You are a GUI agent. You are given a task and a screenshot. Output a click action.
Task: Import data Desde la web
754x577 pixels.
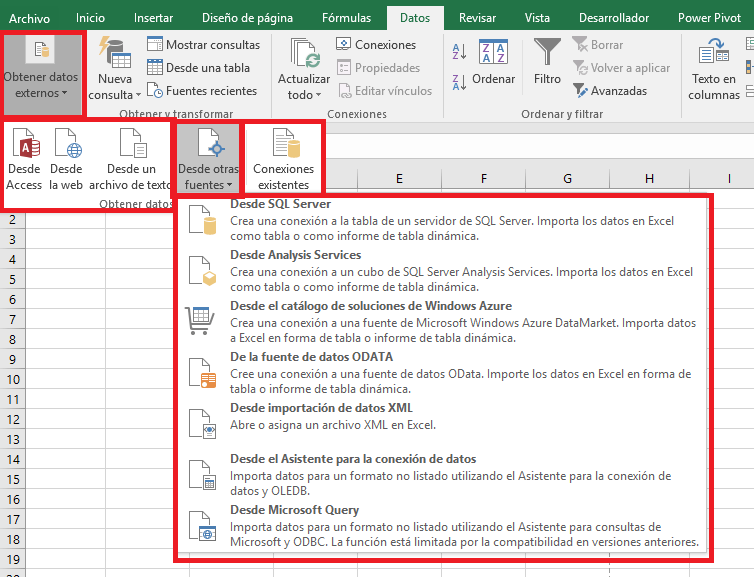click(66, 160)
